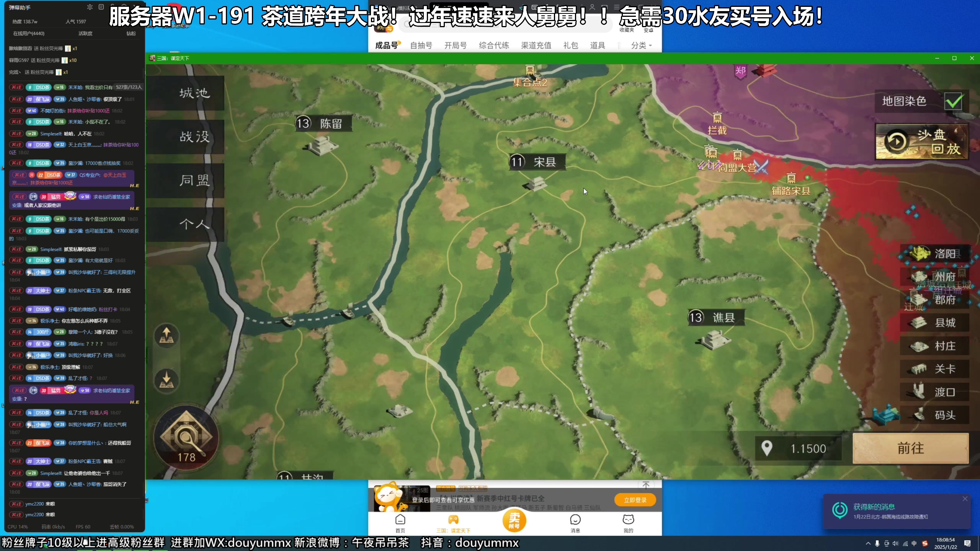The image size is (980, 551).
Task: Show hidden tray icons chevron
Action: click(868, 543)
